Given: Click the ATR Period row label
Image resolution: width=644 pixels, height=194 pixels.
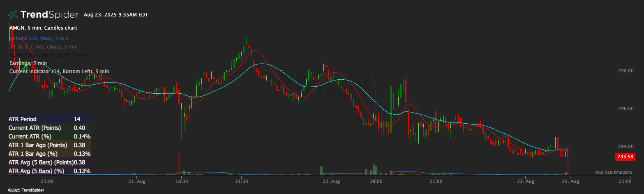Looking at the screenshot, I should tap(23, 119).
